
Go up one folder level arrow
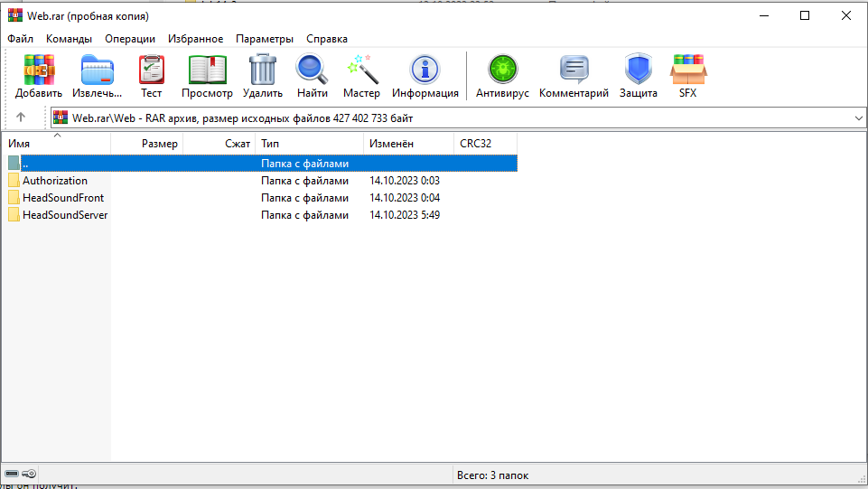[21, 118]
